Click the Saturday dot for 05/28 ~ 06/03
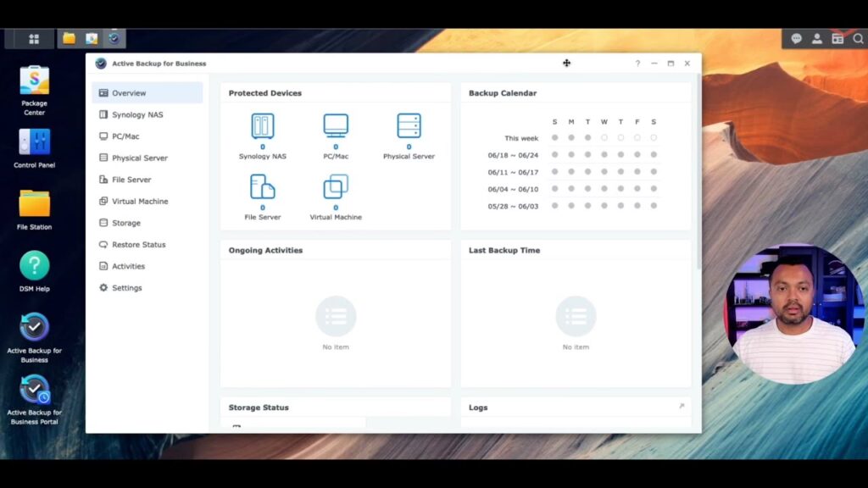Viewport: 868px width, 488px height. pyautogui.click(x=654, y=206)
